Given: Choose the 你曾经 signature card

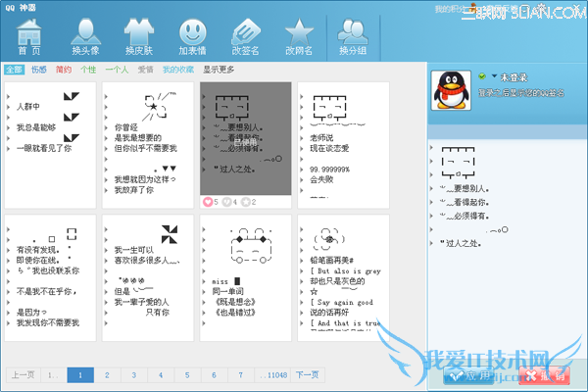Looking at the screenshot, I should pyautogui.click(x=148, y=145).
